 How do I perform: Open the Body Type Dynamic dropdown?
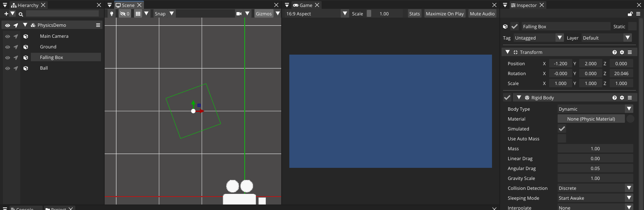point(595,109)
